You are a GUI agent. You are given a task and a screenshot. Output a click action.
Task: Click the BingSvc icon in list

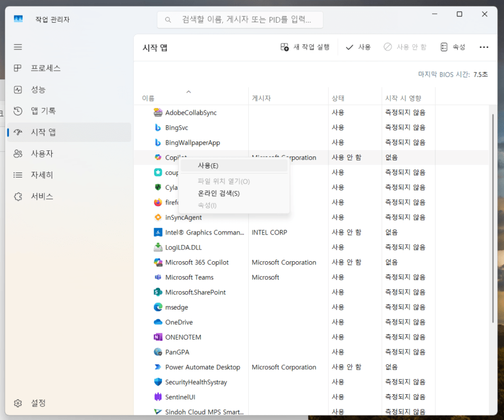pyautogui.click(x=158, y=128)
